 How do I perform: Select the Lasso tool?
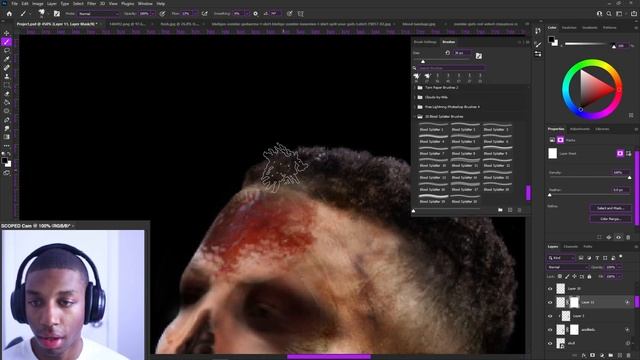(x=7, y=51)
